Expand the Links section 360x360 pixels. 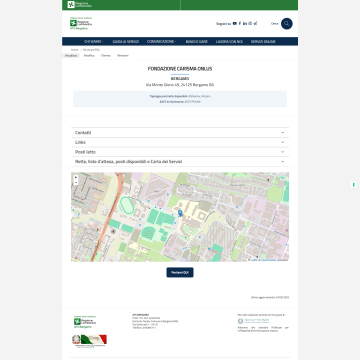pos(180,142)
